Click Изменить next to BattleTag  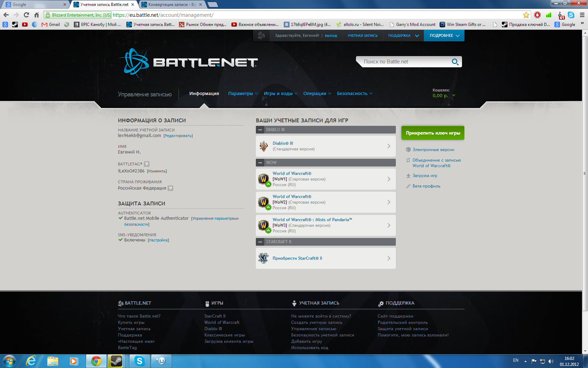[157, 171]
